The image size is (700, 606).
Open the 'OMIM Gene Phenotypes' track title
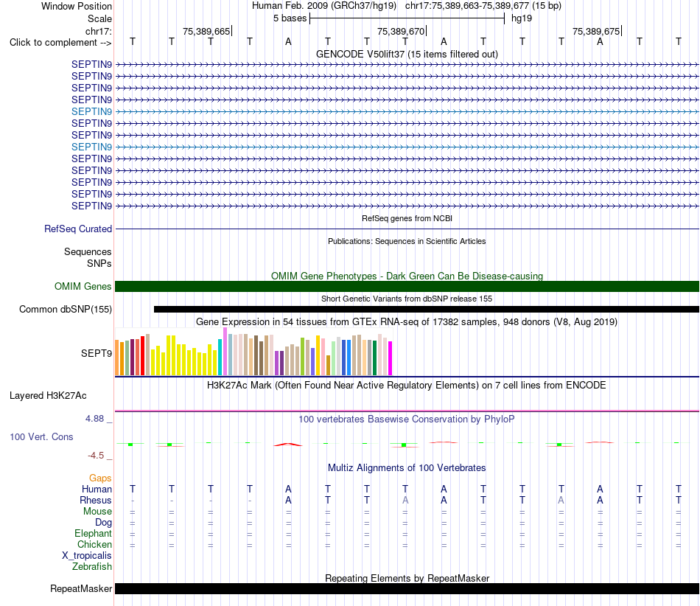tap(407, 276)
